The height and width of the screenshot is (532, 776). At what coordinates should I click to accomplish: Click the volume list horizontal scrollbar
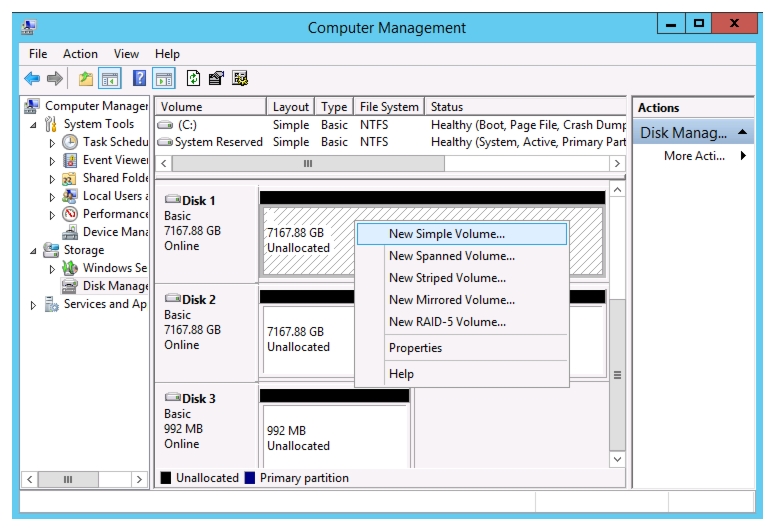390,163
